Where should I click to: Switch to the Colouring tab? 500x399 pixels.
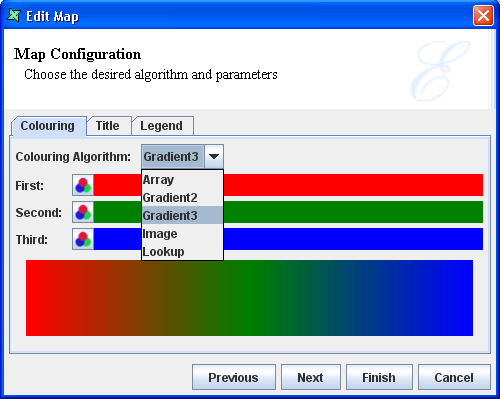[x=49, y=126]
